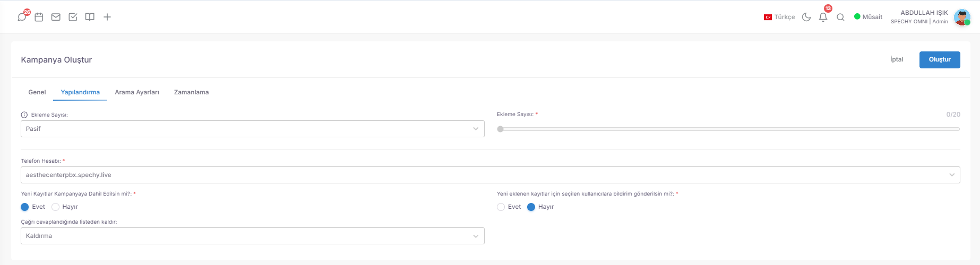Open the calendar icon in top bar
Screen dimensions: 980x265
coord(39,17)
